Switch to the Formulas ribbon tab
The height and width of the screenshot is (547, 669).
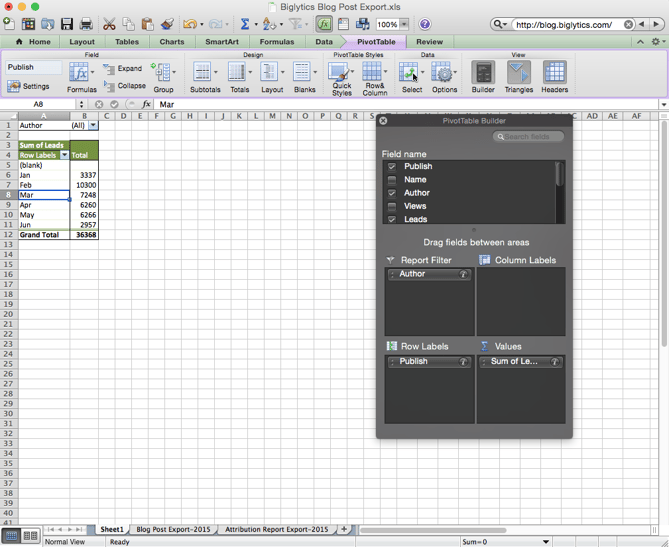pos(277,42)
